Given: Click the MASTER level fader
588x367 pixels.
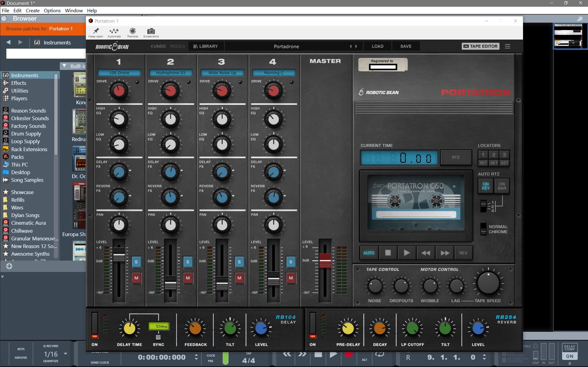Looking at the screenshot, I should click(x=325, y=261).
